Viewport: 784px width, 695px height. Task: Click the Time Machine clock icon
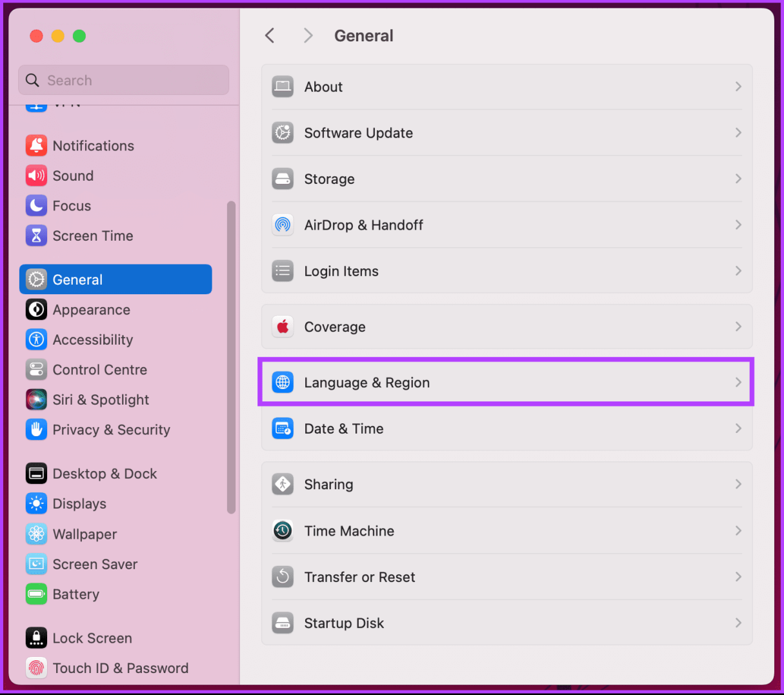[x=283, y=530]
